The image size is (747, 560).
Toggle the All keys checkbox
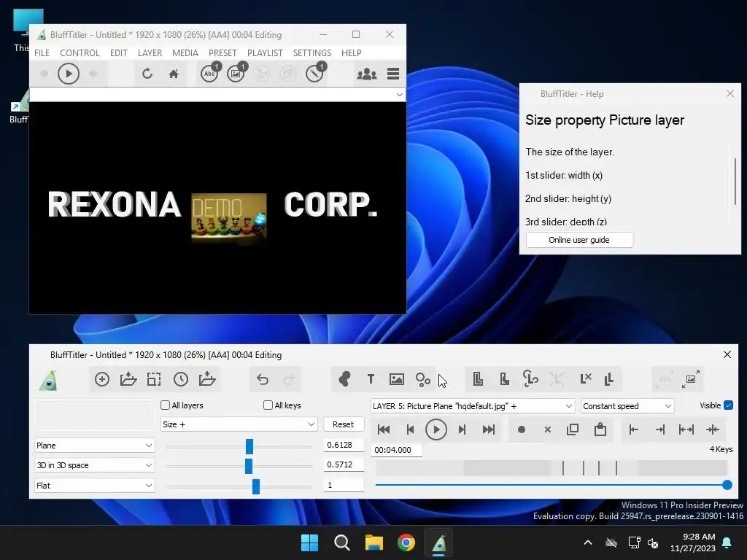(268, 405)
